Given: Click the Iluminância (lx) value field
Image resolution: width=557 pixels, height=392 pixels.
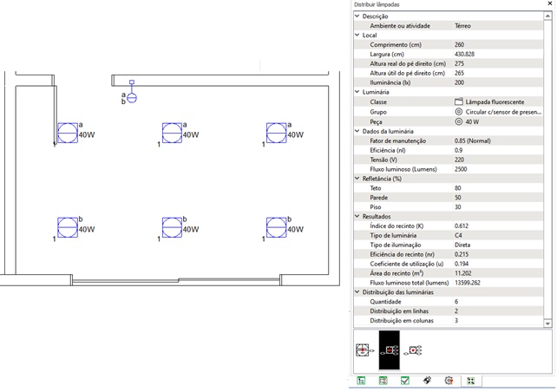Looking at the screenshot, I should [495, 82].
